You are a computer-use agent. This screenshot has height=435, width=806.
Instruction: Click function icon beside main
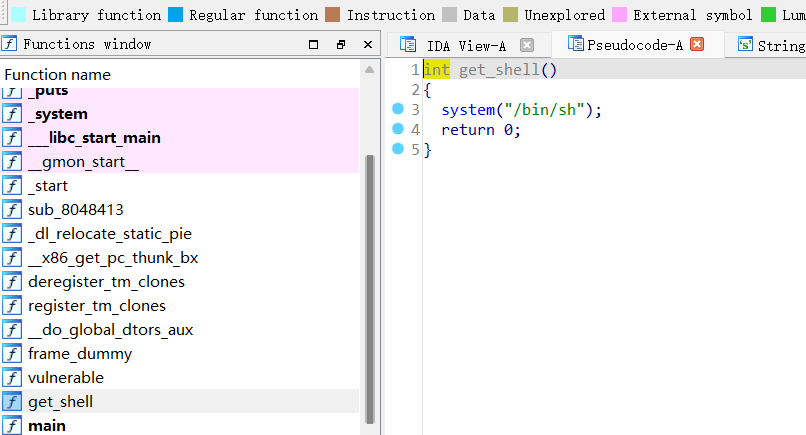pos(12,426)
